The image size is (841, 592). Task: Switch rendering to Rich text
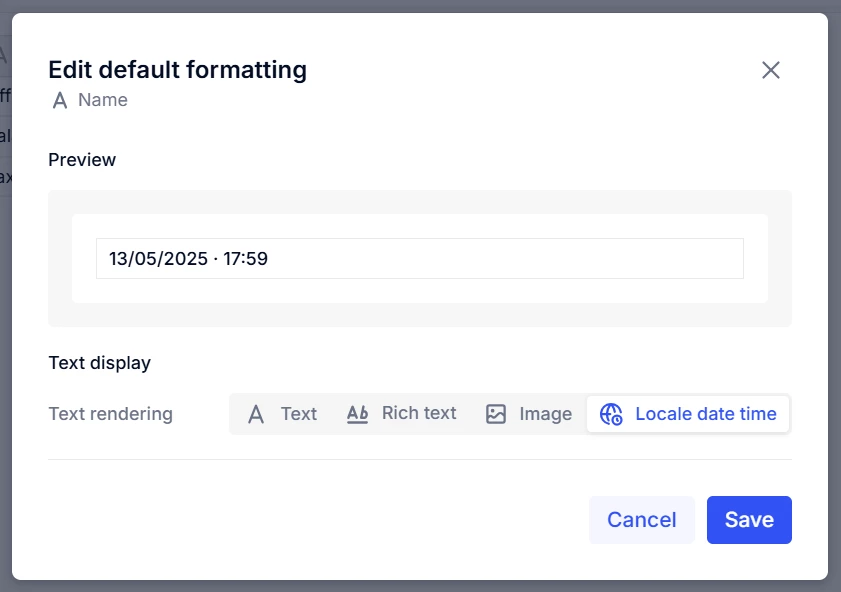tap(419, 413)
